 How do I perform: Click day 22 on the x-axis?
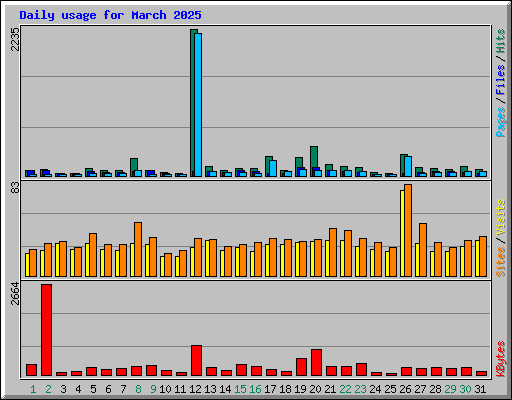point(345,389)
